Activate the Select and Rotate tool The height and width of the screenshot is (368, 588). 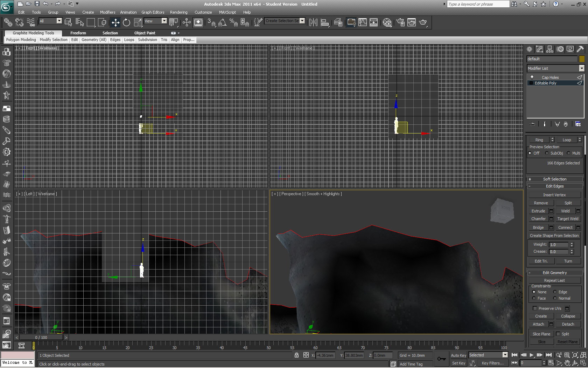127,22
